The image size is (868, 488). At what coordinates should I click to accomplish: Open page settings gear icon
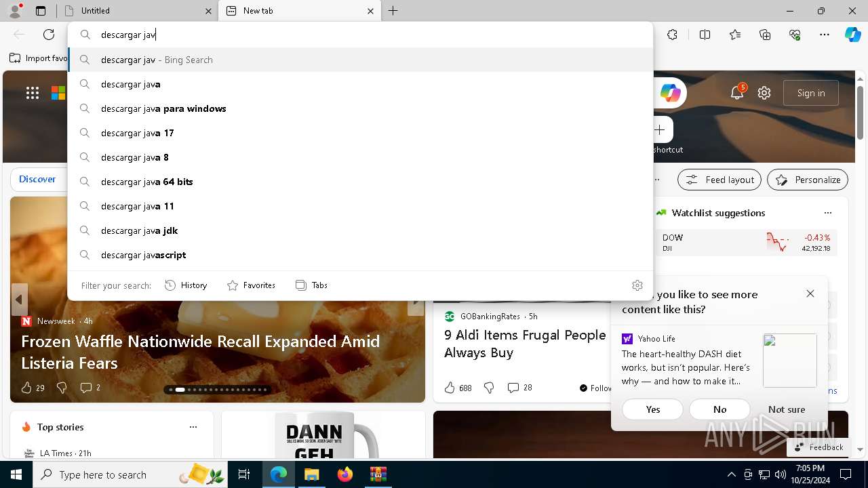(x=764, y=93)
